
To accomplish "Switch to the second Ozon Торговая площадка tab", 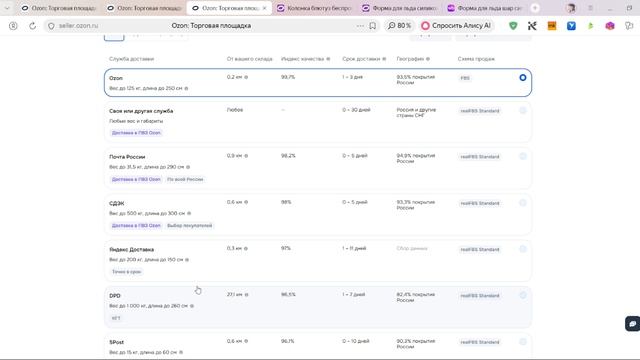I will (145, 8).
